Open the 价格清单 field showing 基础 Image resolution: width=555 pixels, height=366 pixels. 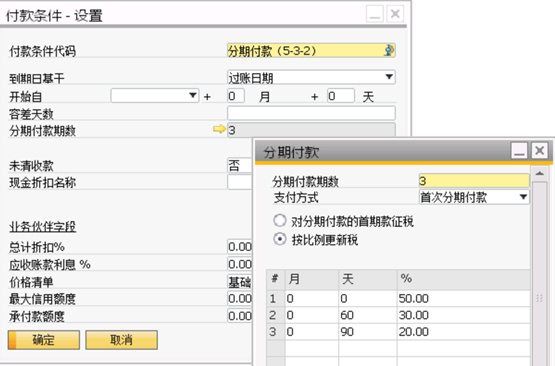point(239,282)
